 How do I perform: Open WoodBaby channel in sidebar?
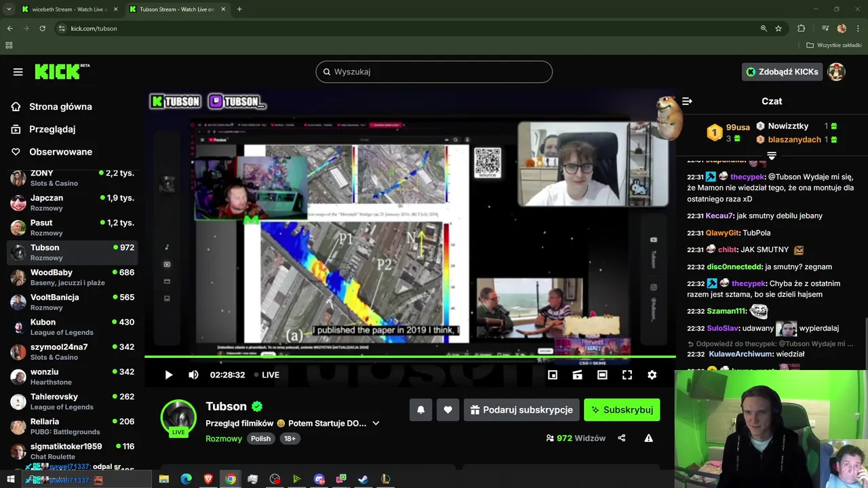point(73,277)
